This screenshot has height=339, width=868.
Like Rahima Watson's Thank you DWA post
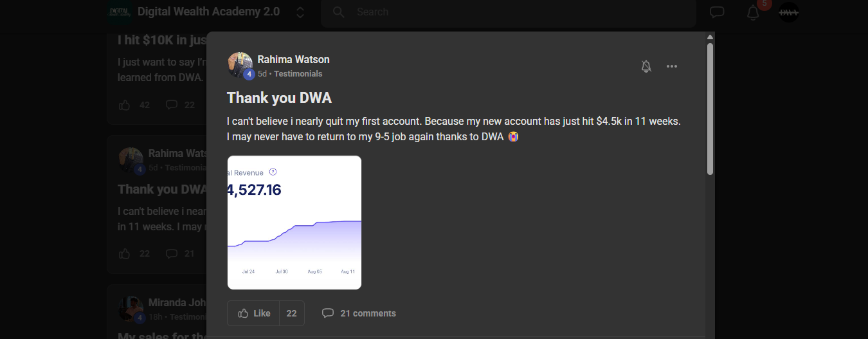(253, 313)
